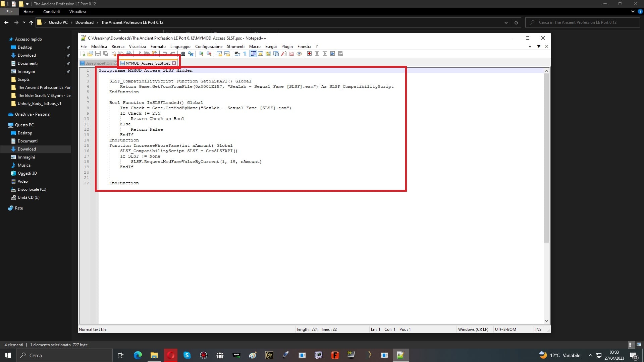Toggle word wrap in Notepad++
Screen dimensions: 644x362
(x=237, y=54)
